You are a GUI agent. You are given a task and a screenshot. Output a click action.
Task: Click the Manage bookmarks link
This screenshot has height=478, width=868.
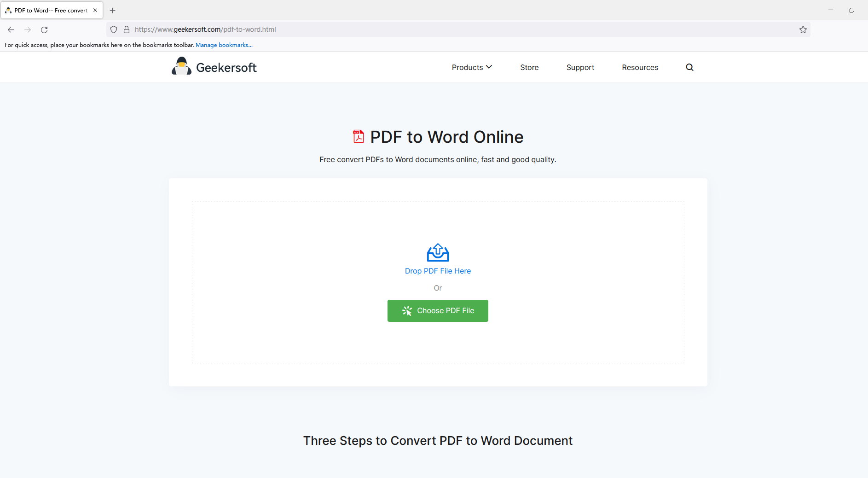[224, 45]
